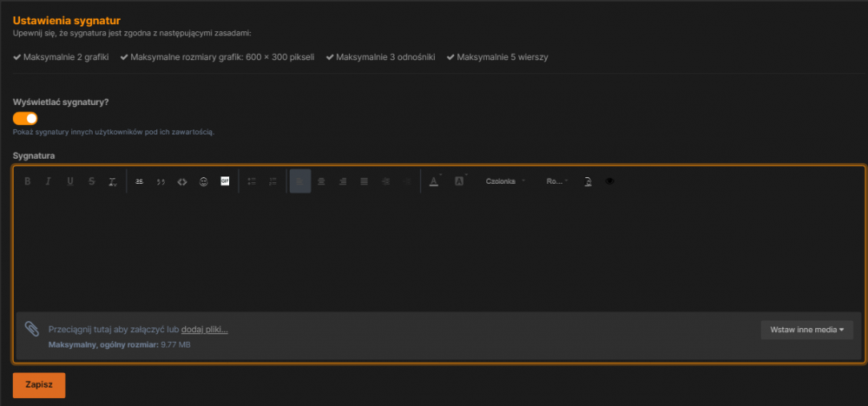Click the Maksymalnie 2 grafiki rule
Image resolution: width=868 pixels, height=406 pixels.
[61, 57]
